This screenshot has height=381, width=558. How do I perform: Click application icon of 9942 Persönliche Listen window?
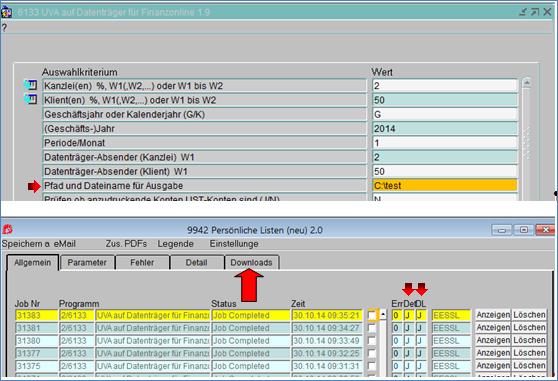click(7, 229)
